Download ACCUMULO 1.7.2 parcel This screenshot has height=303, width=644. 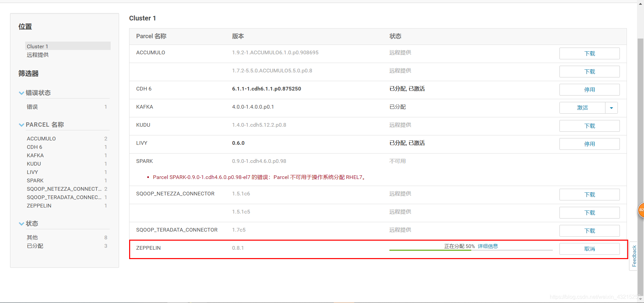[589, 72]
